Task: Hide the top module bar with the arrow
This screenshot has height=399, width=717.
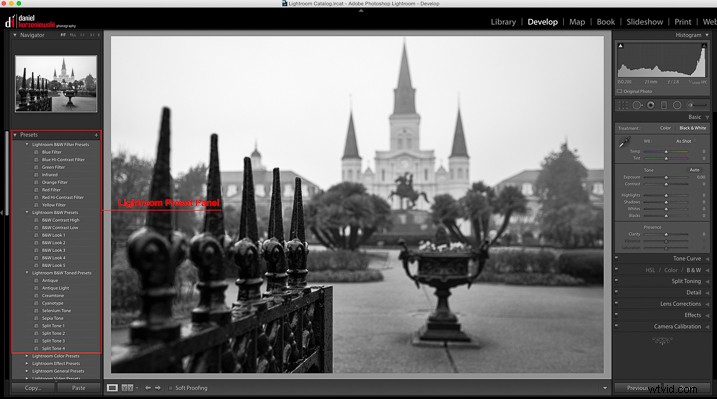Action: [x=361, y=11]
